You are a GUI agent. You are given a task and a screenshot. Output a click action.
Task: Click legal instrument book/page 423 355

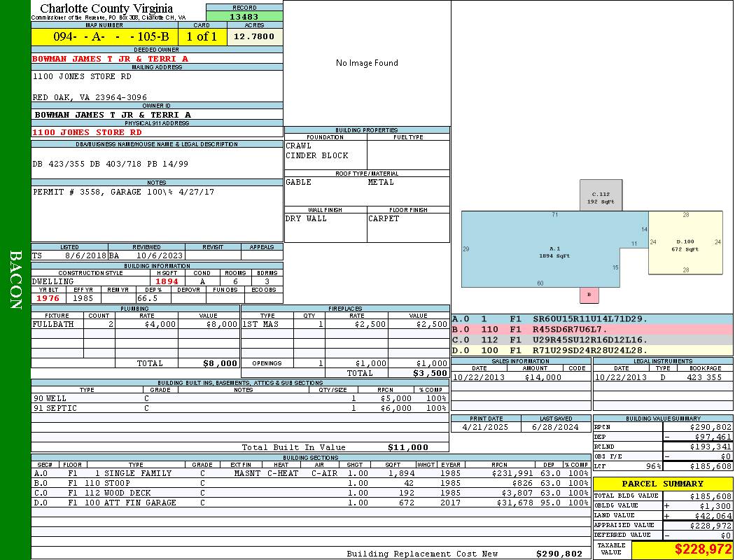pos(704,377)
